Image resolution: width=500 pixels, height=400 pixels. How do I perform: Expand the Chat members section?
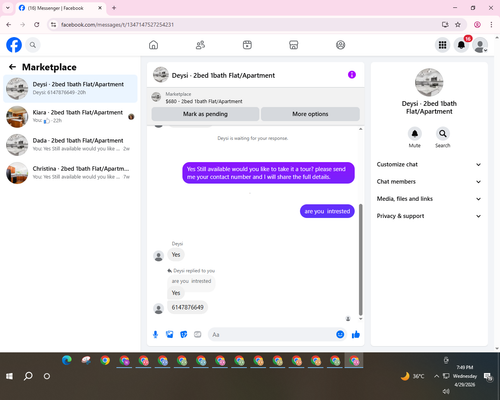tap(429, 182)
